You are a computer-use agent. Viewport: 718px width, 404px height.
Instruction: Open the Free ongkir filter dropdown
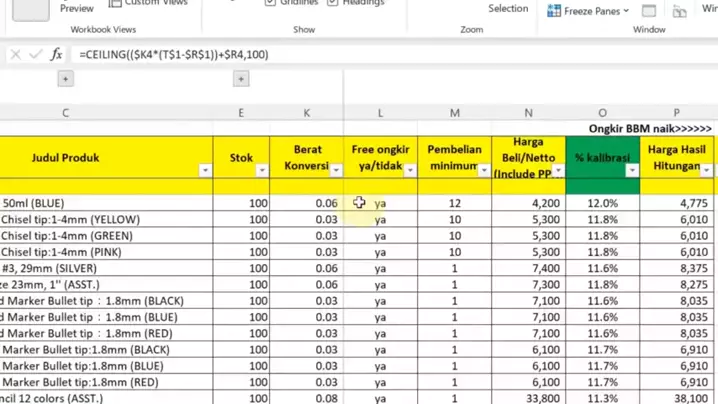coord(409,171)
